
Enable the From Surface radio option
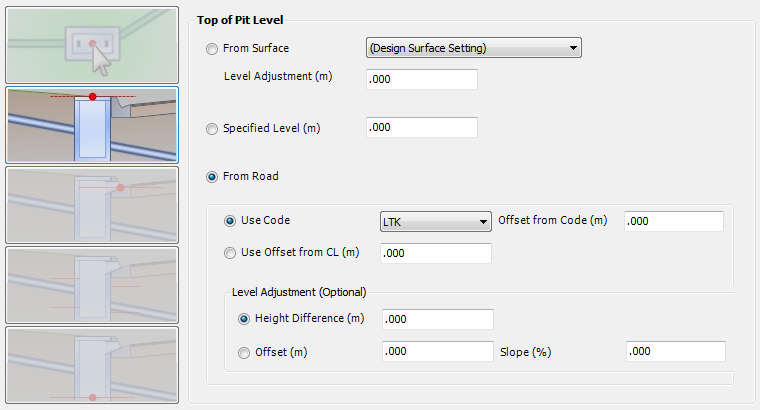[x=212, y=49]
